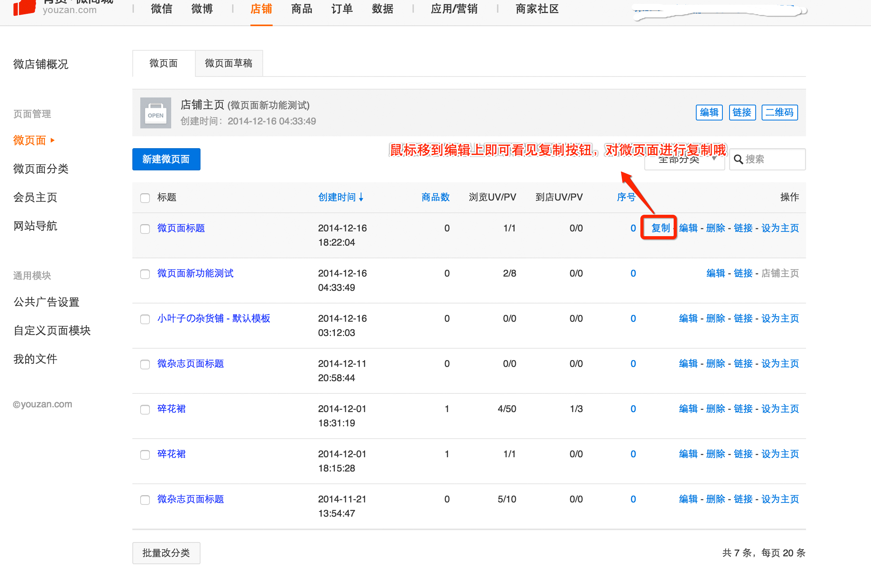
Task: Click the shop OPEN sign thumbnail
Action: [x=156, y=113]
